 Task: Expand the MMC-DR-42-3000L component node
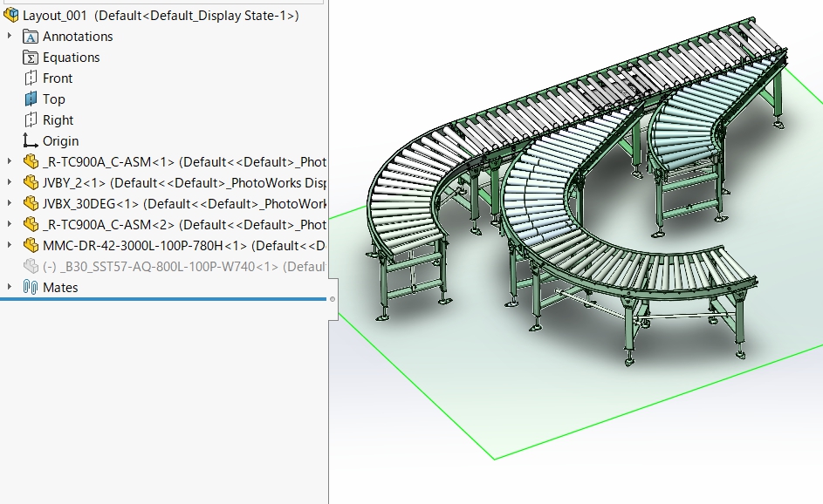click(x=10, y=246)
